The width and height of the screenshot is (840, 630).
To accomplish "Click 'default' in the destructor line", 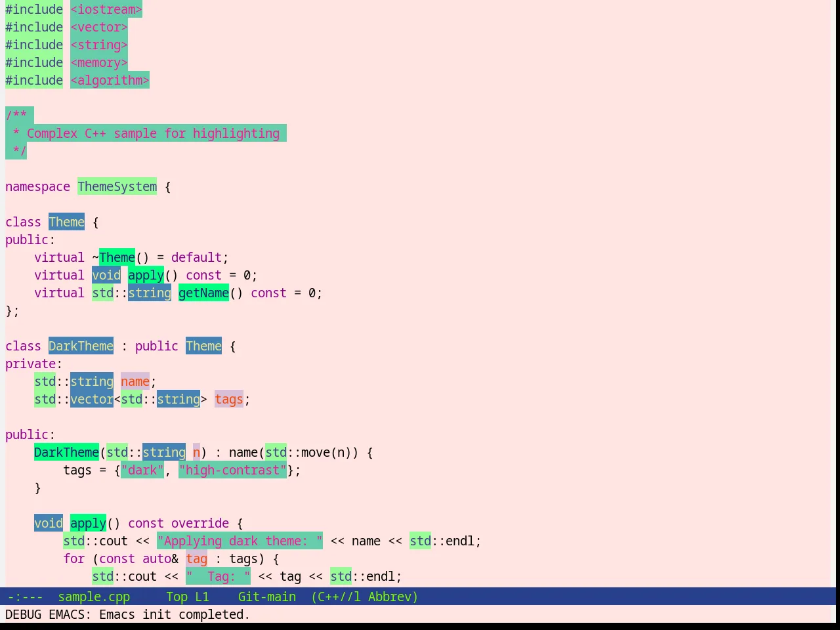I will [197, 257].
